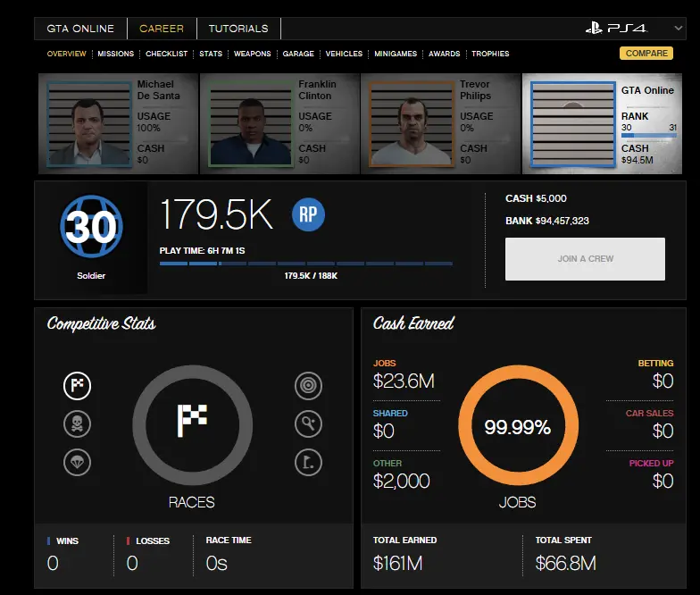The height and width of the screenshot is (595, 700).
Task: Select the Parachuting stat icon
Action: coord(77,462)
